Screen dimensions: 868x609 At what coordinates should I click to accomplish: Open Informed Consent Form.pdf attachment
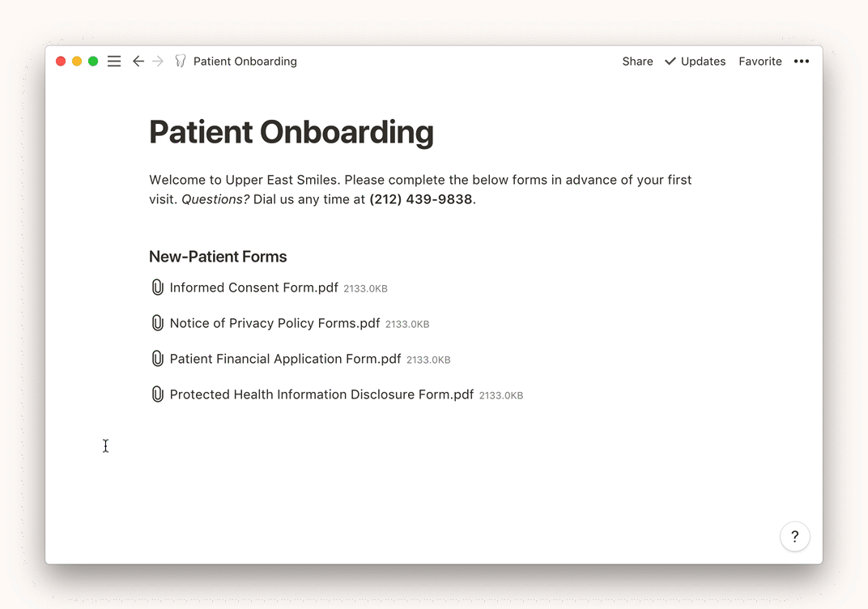(253, 287)
